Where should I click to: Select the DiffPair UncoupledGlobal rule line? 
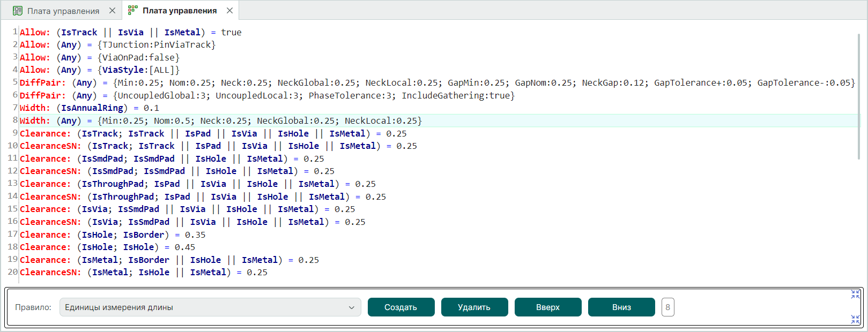pos(267,96)
